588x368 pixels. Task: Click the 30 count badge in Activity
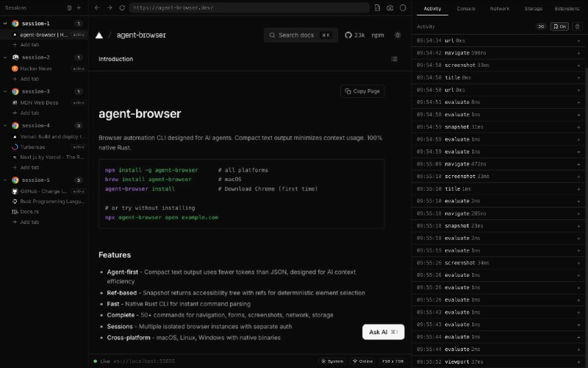tap(541, 26)
